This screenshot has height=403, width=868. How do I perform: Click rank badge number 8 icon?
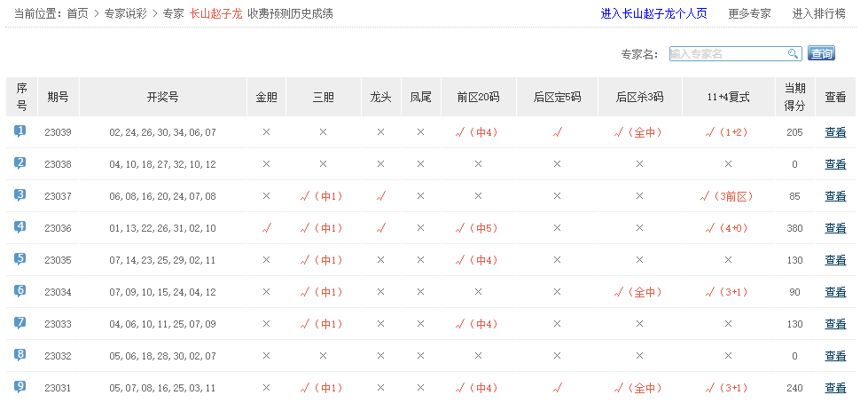pyautogui.click(x=20, y=355)
